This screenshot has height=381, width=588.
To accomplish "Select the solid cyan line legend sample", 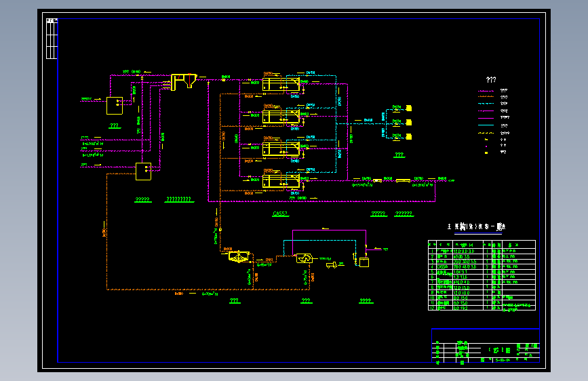I will (486, 125).
